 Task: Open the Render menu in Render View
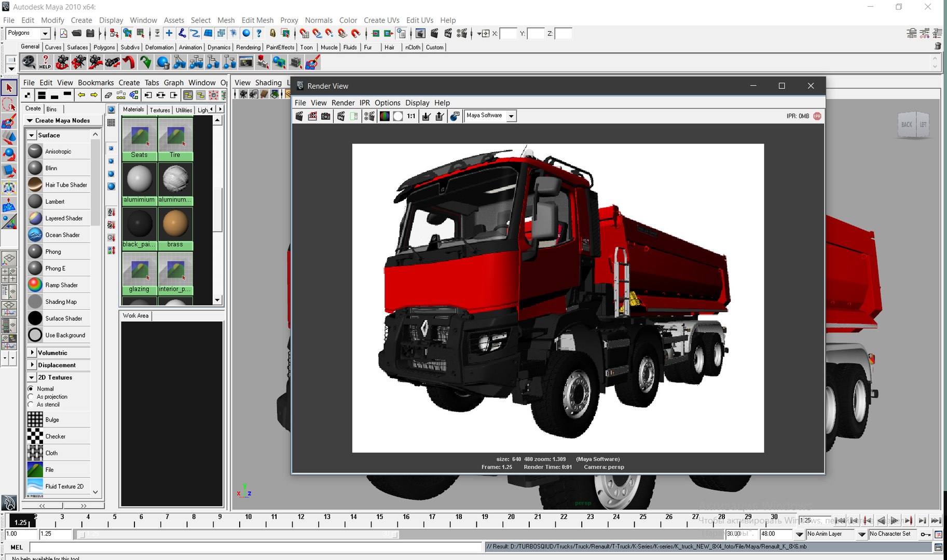click(x=343, y=103)
